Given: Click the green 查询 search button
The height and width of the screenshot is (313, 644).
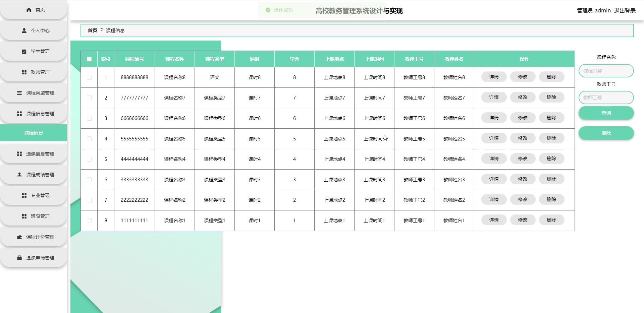Looking at the screenshot, I should [x=606, y=113].
